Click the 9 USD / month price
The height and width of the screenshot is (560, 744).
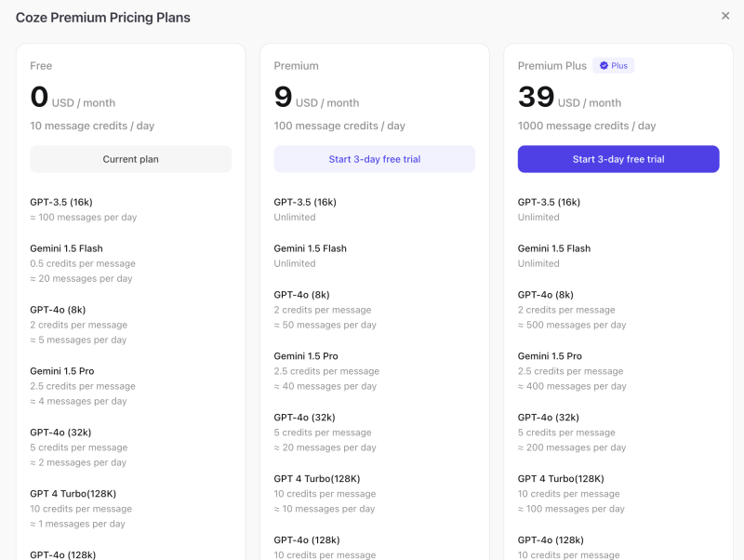click(316, 98)
